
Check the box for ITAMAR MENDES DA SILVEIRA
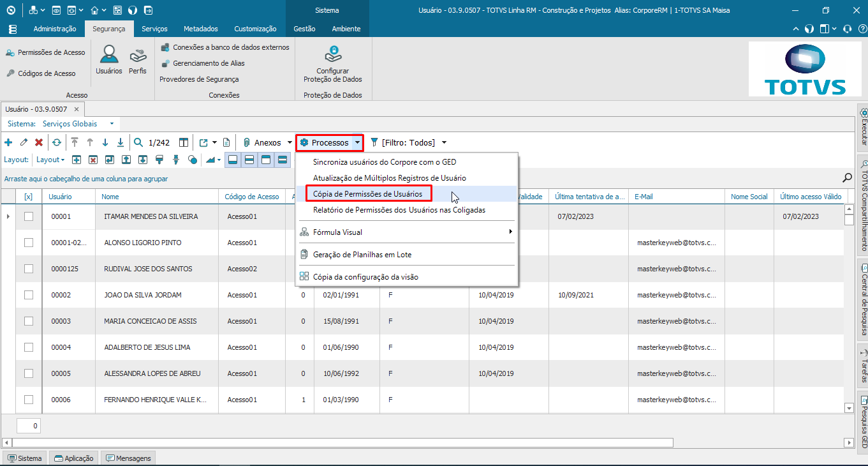(x=29, y=216)
